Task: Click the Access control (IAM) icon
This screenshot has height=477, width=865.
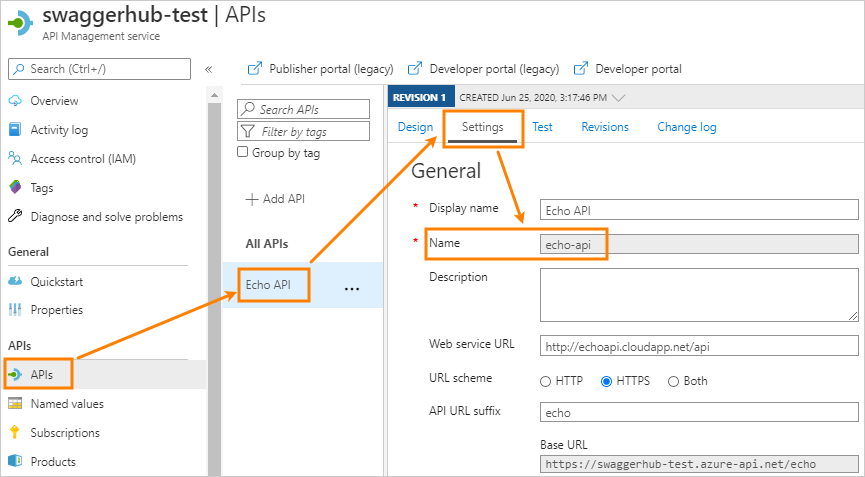Action: point(15,158)
